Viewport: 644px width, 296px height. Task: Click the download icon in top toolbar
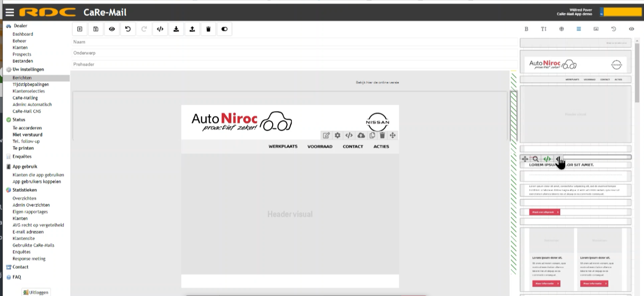click(176, 29)
